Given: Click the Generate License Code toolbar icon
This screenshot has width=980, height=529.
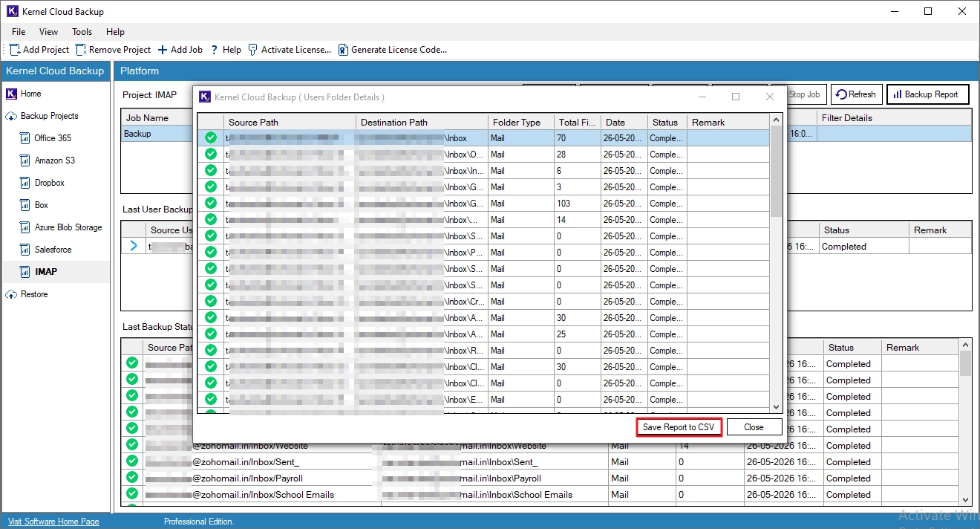Looking at the screenshot, I should [x=343, y=50].
